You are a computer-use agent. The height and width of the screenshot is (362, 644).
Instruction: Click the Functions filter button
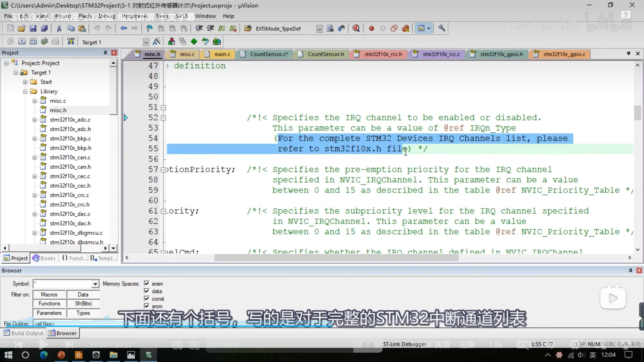click(x=49, y=304)
